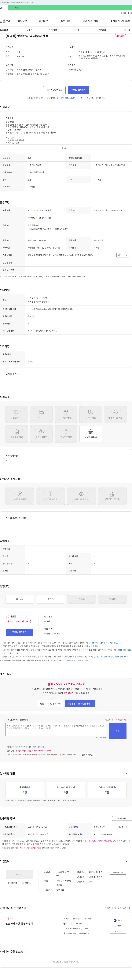
Task: Click the 식사제공(1식) welfare icon
Action: click(90, 434)
